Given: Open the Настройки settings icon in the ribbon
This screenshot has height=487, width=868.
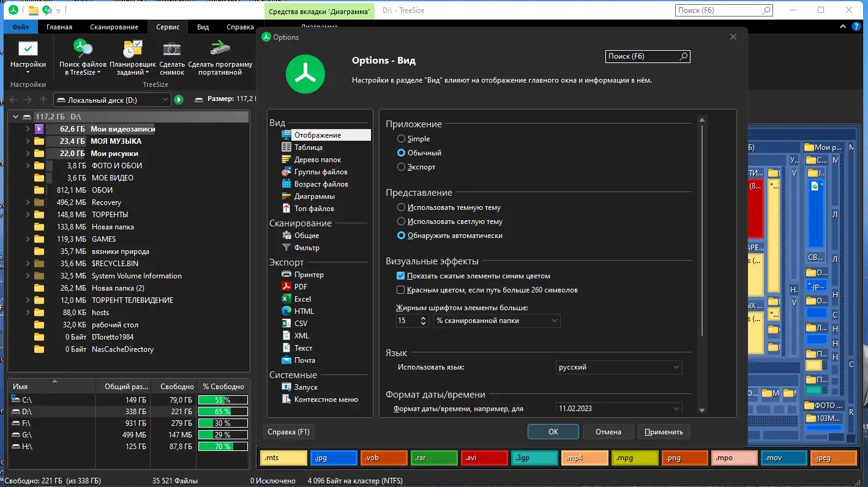Looking at the screenshot, I should 28,49.
